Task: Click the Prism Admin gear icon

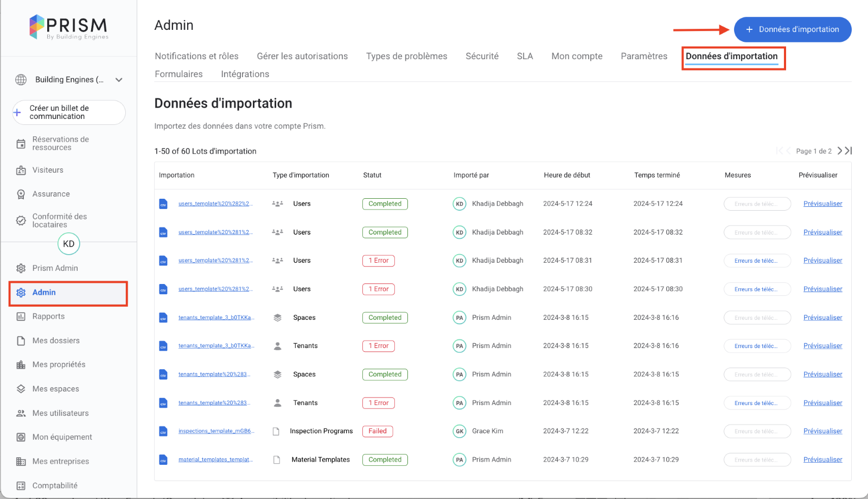Action: click(21, 268)
